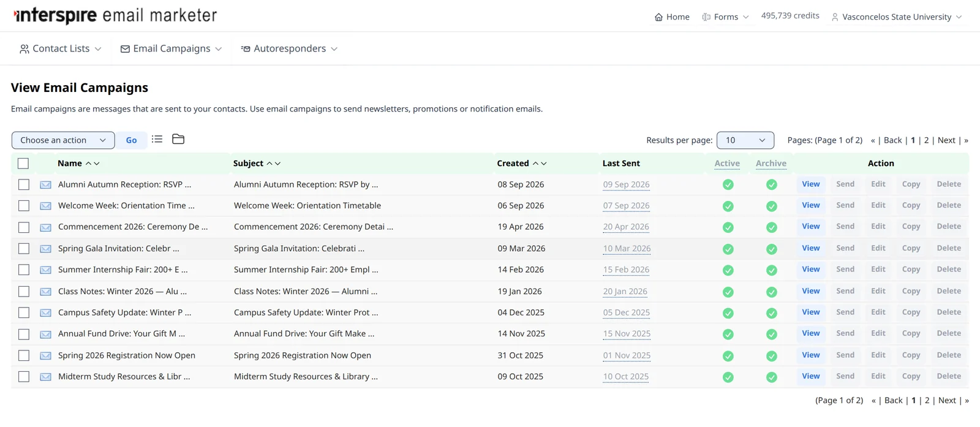
Task: View the Alumni Autumn Reception campaign
Action: coord(811,184)
